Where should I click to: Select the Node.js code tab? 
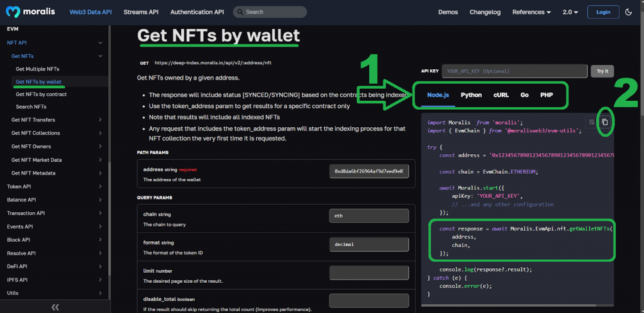[x=438, y=95]
